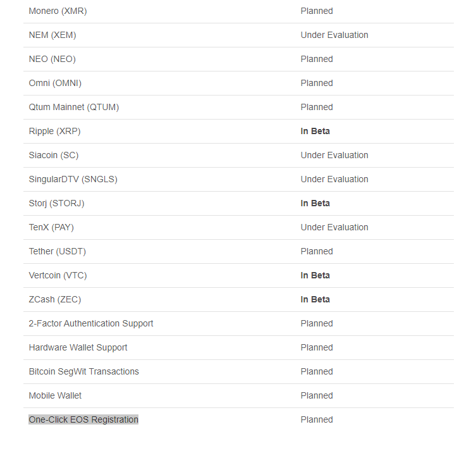
Task: Select the Qtum Mainnet (QTUM) row
Action: click(238, 107)
